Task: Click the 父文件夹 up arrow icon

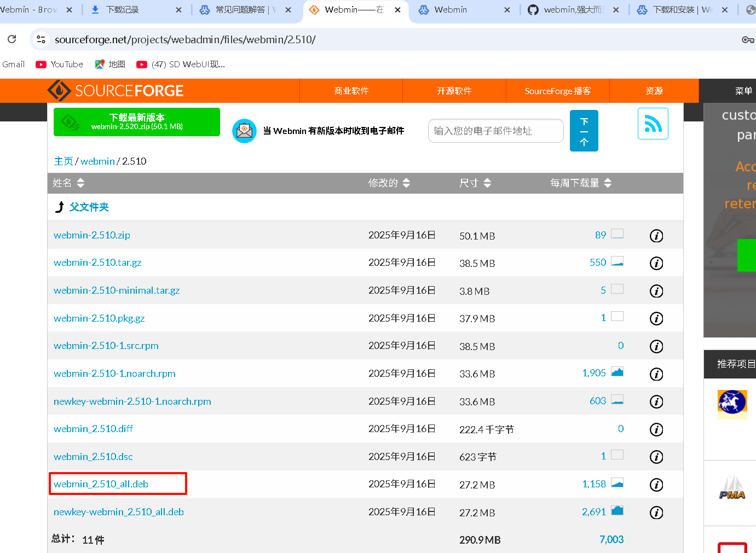Action: coord(60,207)
